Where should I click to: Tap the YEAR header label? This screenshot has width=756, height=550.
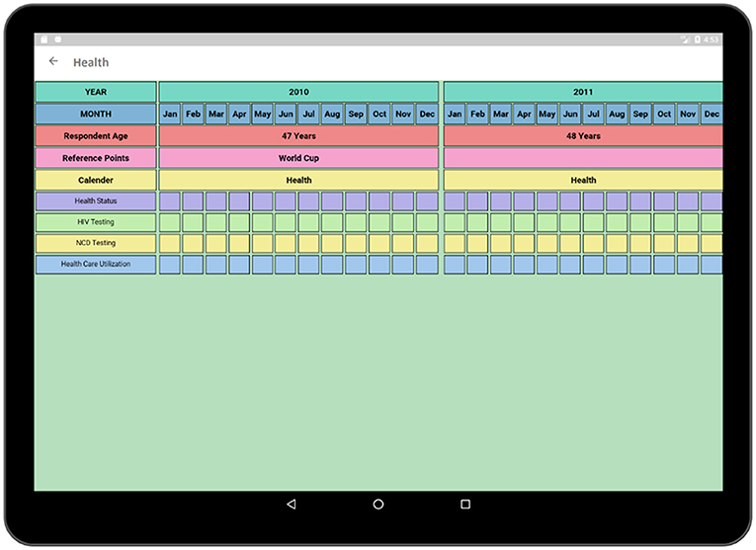pos(96,92)
